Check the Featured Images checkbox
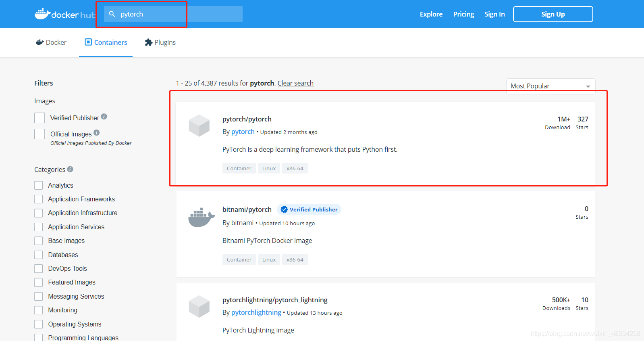The width and height of the screenshot is (644, 341). (39, 282)
